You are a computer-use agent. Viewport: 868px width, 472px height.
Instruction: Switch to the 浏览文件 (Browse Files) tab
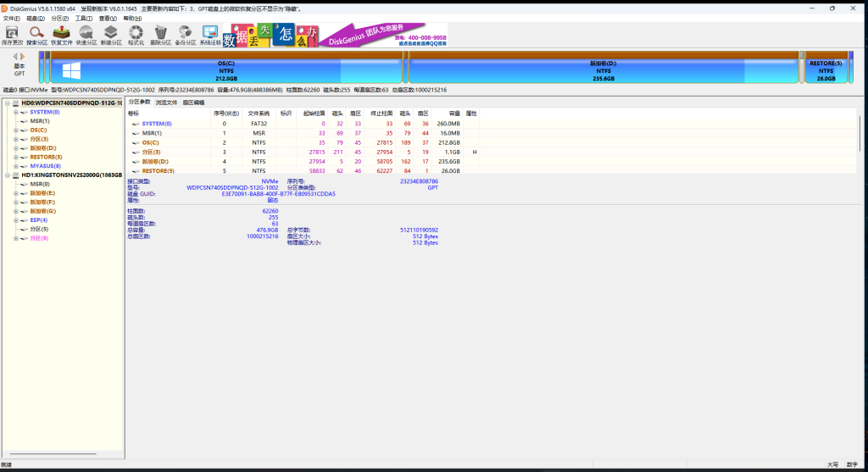pyautogui.click(x=166, y=102)
